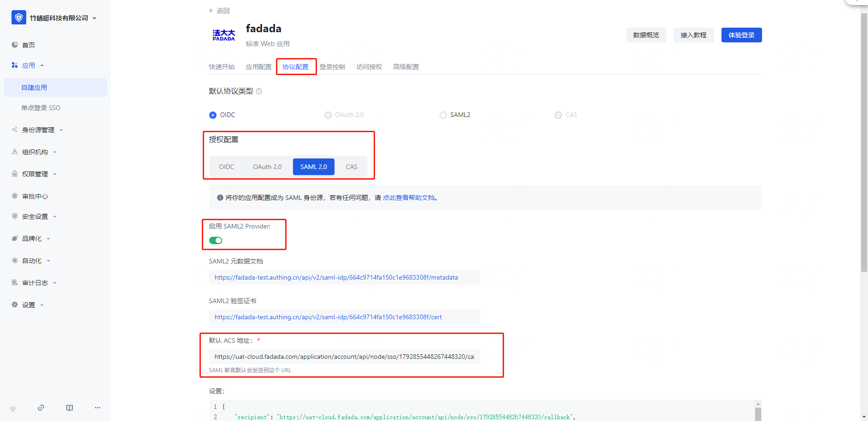Choose SAML 2.0 in 授权配置 segment
868x421 pixels.
[314, 167]
